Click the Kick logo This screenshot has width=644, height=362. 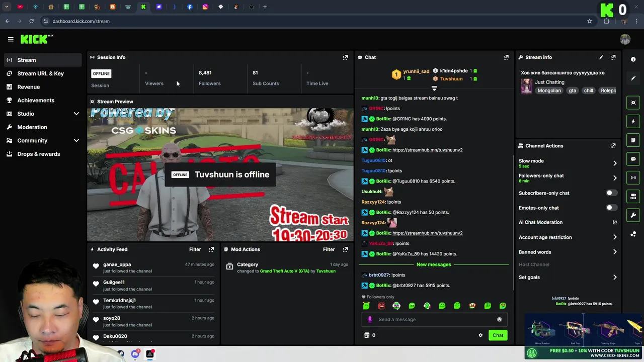pyautogui.click(x=36, y=39)
